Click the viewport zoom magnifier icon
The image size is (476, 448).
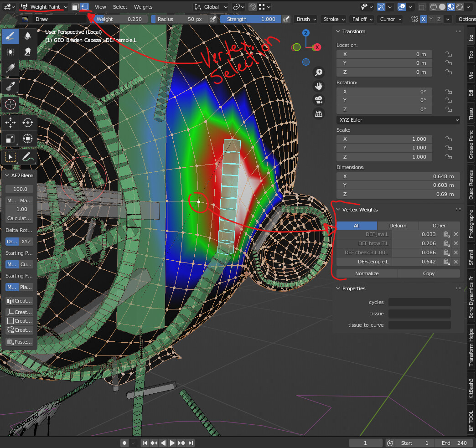[318, 72]
